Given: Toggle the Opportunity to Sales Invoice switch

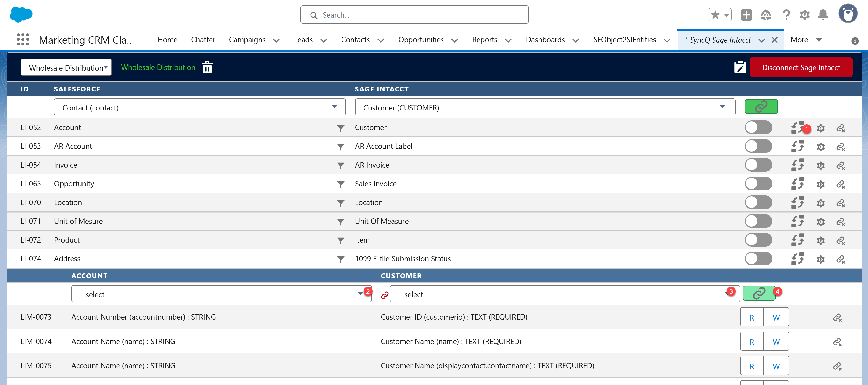Looking at the screenshot, I should 758,184.
